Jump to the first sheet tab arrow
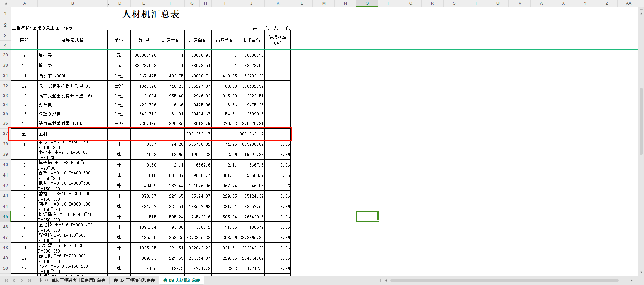 tap(7, 281)
